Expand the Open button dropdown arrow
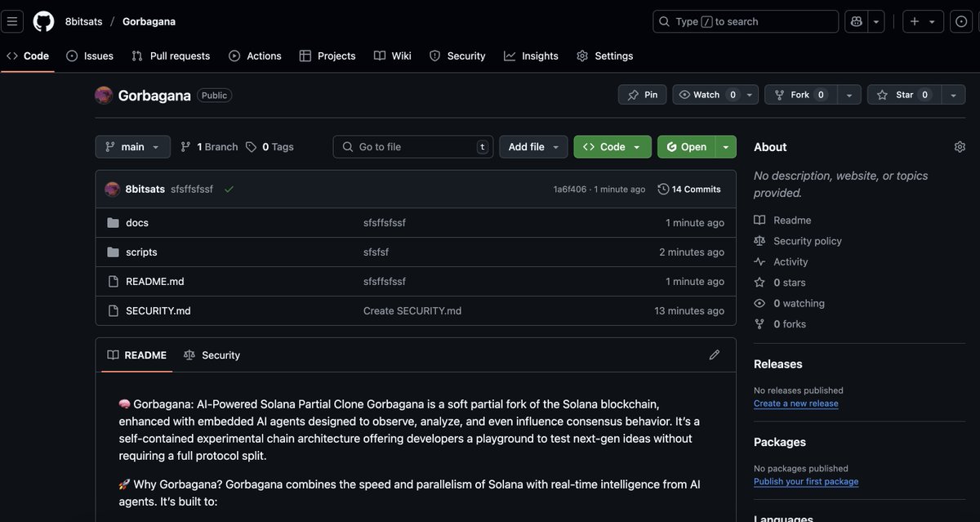The height and width of the screenshot is (522, 980). 726,147
